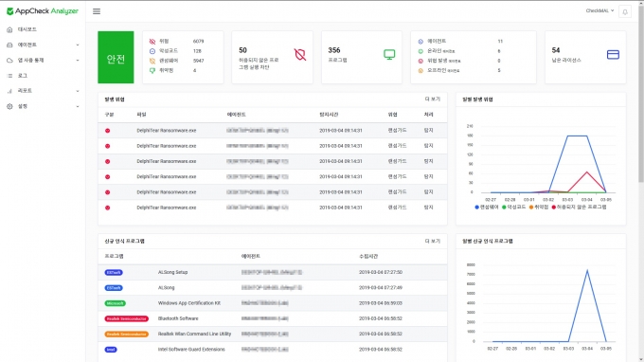Click the gear icon beside 설정
The height and width of the screenshot is (362, 644).
click(x=9, y=106)
